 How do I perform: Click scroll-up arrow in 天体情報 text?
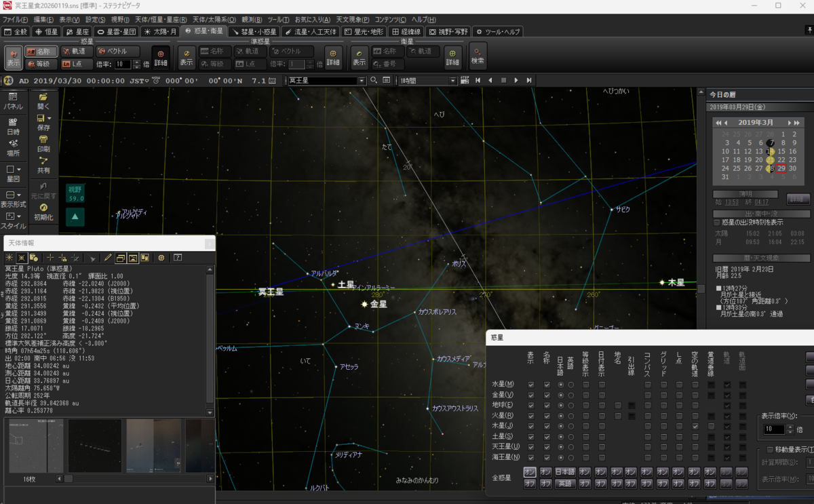210,269
